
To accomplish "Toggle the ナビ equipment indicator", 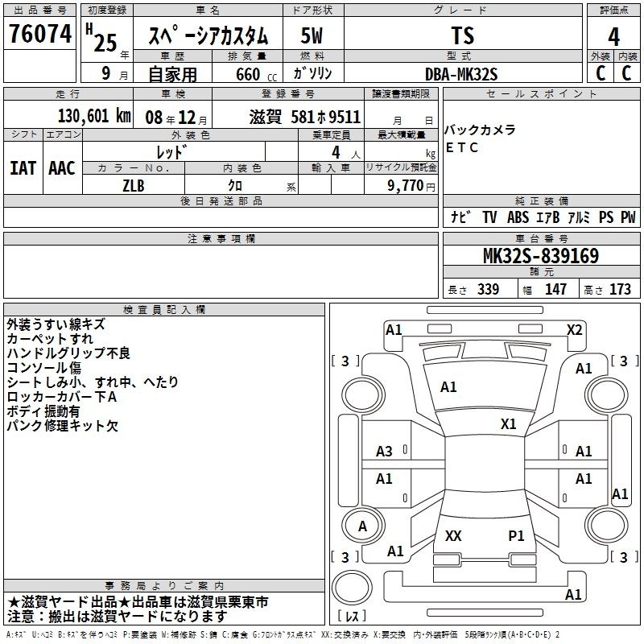I will point(460,217).
